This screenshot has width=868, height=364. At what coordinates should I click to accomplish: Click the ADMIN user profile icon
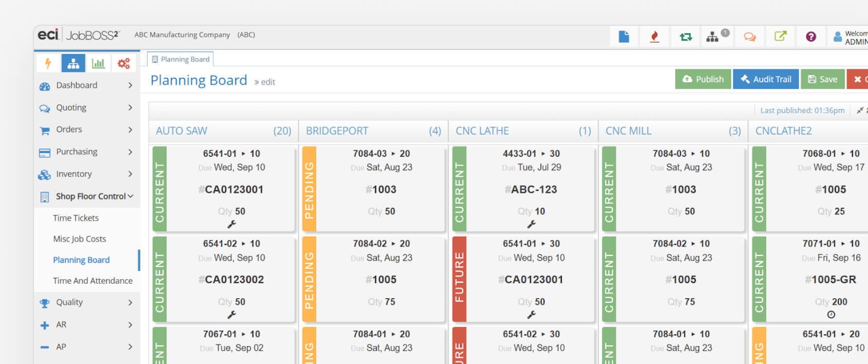[837, 37]
